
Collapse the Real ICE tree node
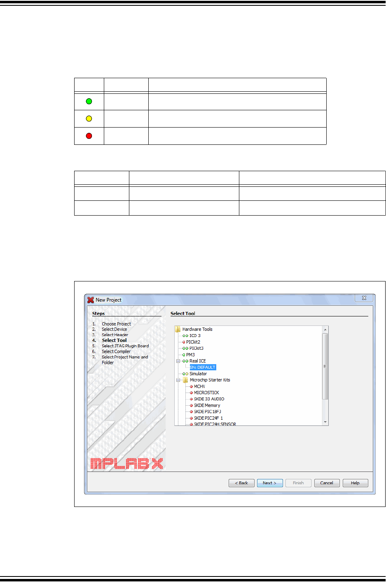coord(178,361)
